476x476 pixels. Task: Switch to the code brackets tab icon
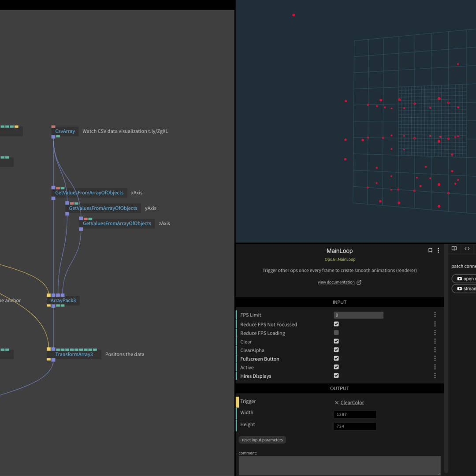pos(467,249)
